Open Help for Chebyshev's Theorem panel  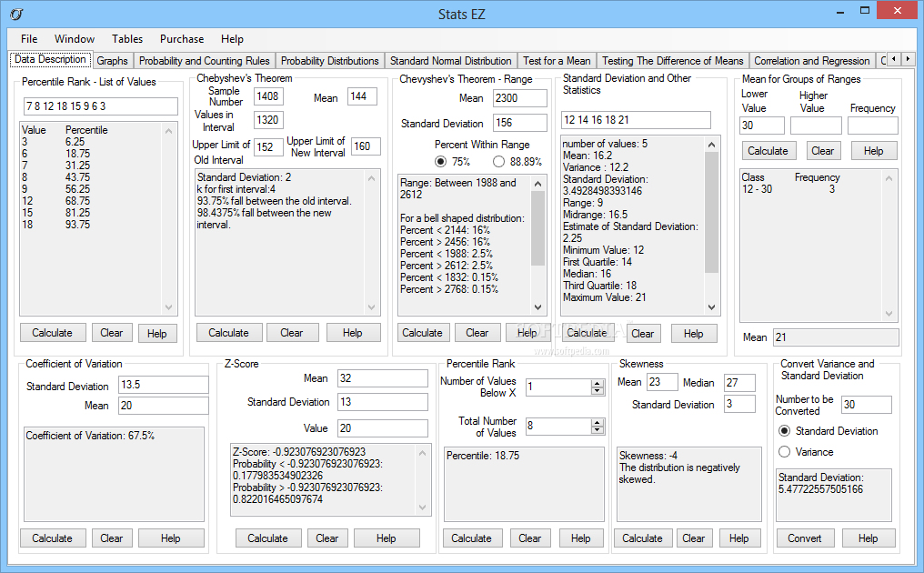(352, 333)
